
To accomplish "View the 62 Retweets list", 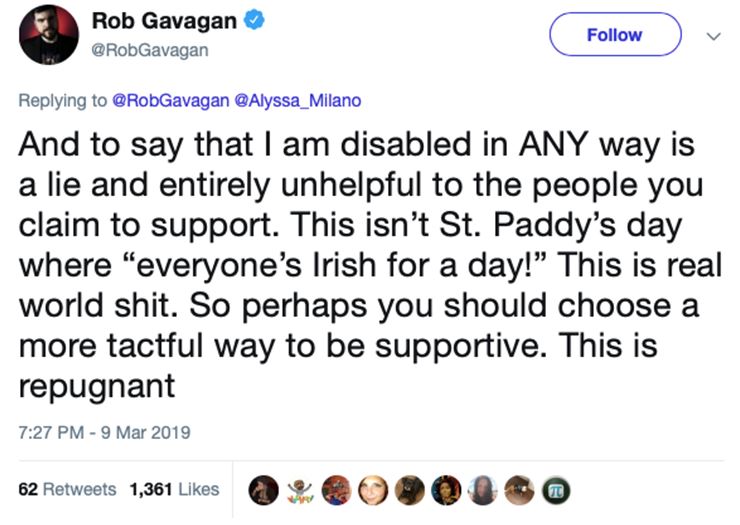I will (67, 489).
